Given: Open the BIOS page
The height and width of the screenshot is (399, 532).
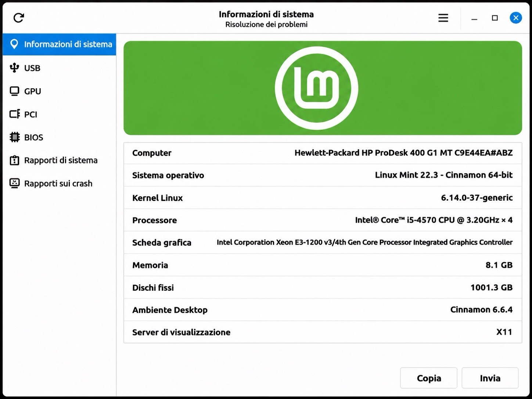Looking at the screenshot, I should [x=60, y=137].
